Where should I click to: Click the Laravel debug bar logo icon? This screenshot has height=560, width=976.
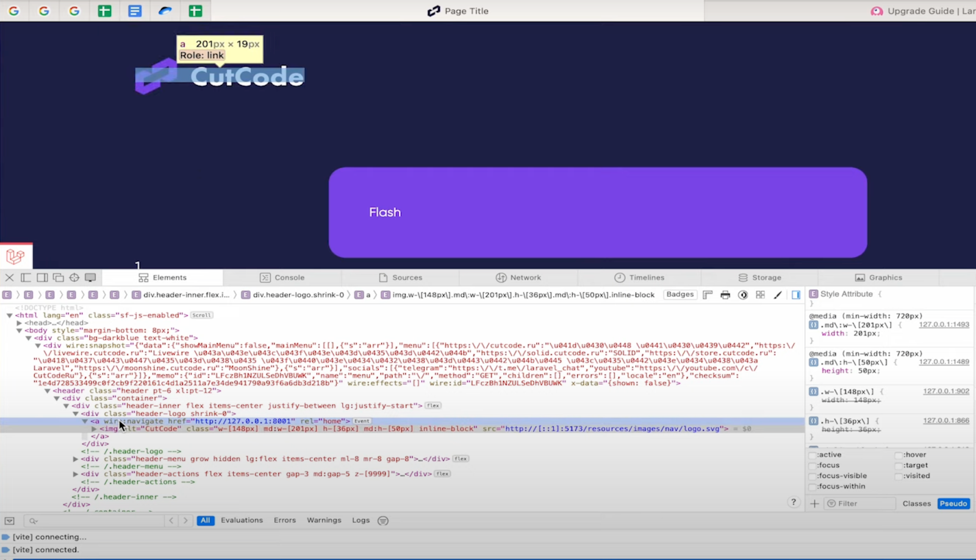coord(16,256)
